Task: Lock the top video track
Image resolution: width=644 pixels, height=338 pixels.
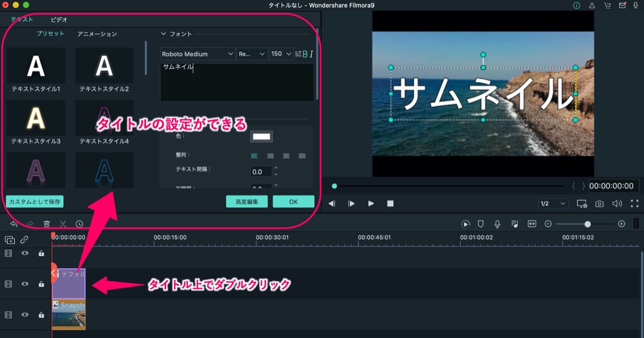Action: [x=41, y=253]
